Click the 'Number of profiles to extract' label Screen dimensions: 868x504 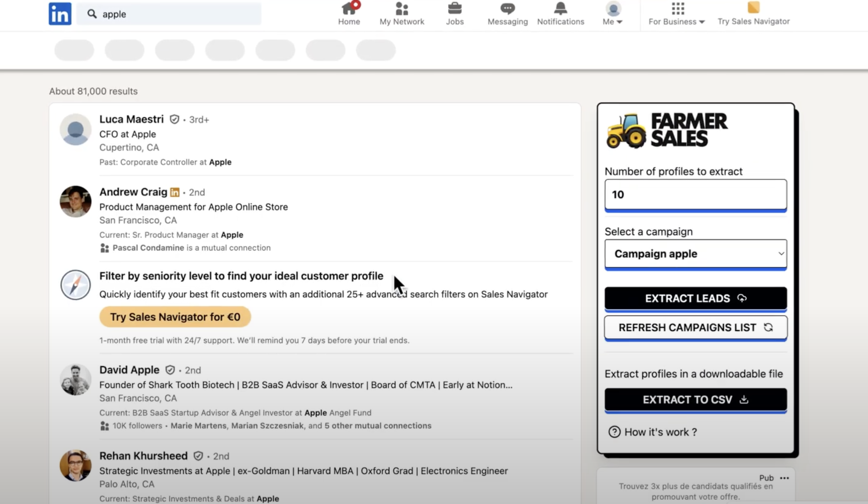tap(673, 172)
